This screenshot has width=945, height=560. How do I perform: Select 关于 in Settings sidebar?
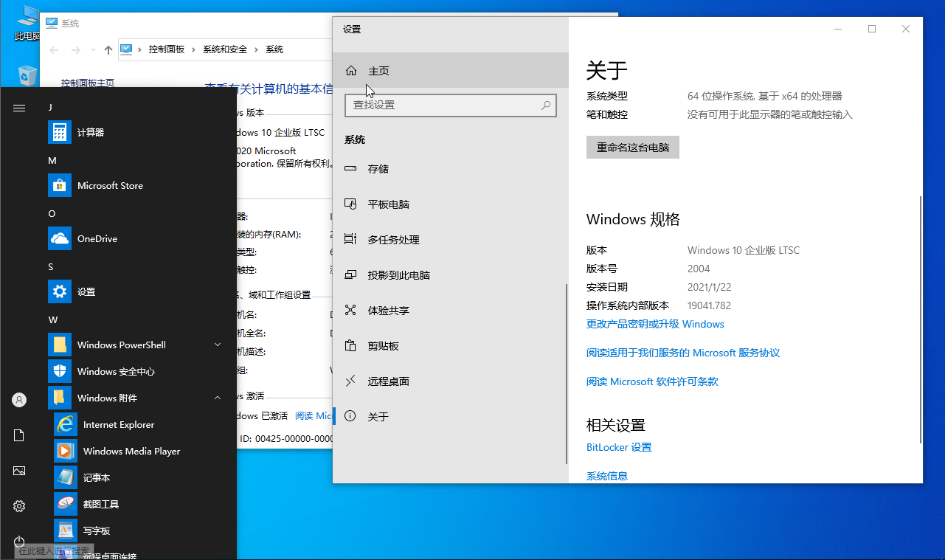(x=451, y=417)
